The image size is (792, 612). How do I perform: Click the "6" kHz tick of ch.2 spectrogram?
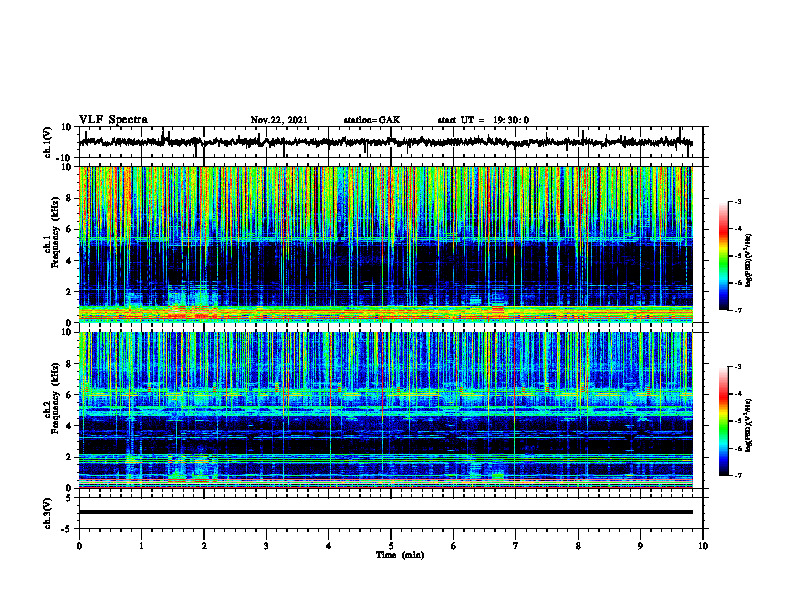tap(69, 395)
